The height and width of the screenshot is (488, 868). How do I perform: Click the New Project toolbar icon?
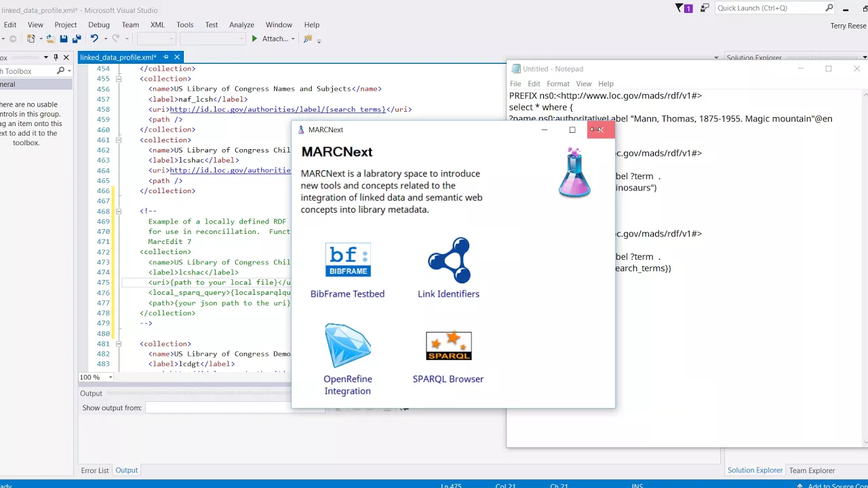click(x=31, y=39)
